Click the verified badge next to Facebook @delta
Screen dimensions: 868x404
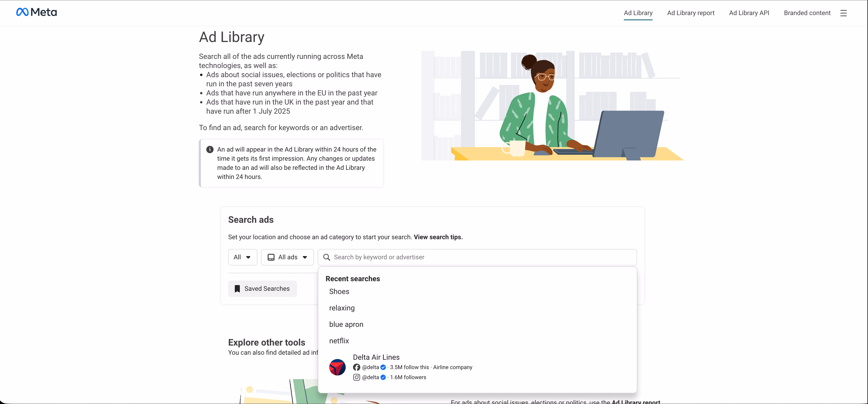tap(383, 367)
